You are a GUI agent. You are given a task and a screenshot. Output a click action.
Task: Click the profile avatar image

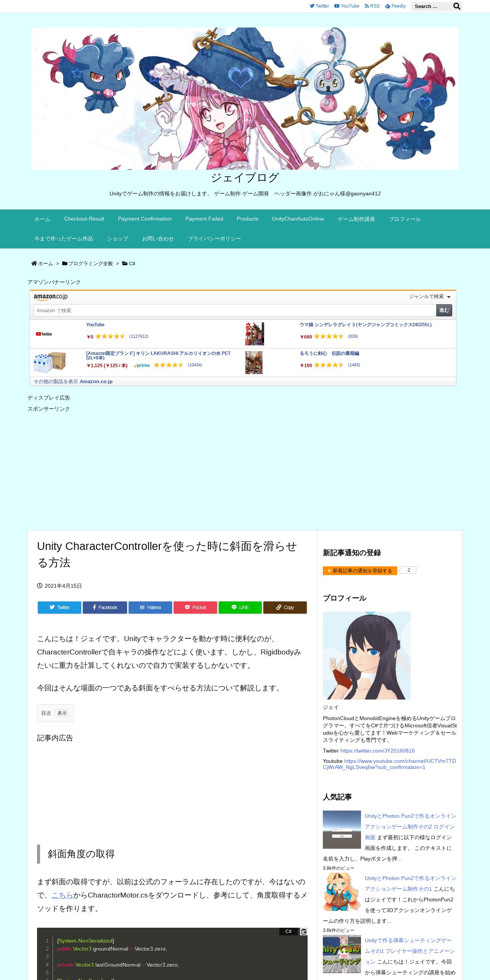pos(367,656)
